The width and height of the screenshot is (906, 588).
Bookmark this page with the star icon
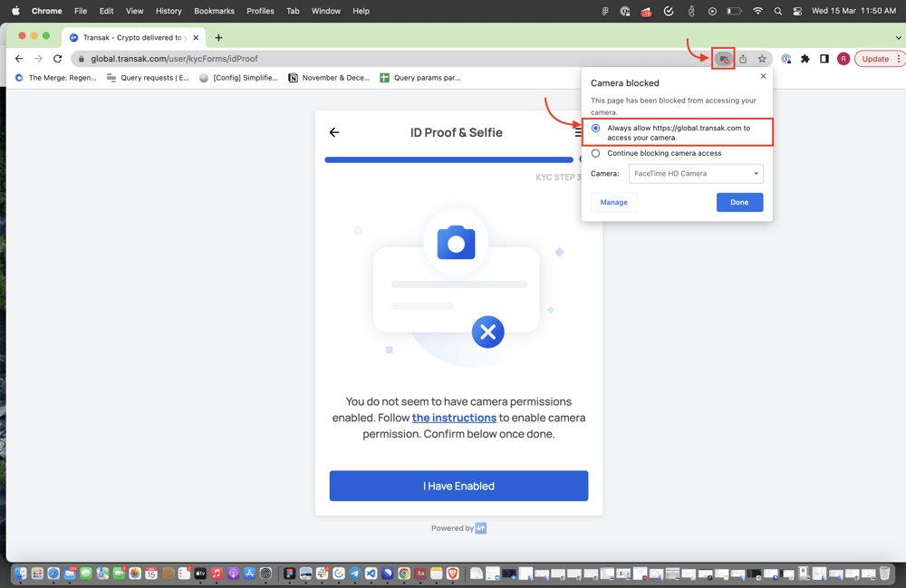point(762,59)
